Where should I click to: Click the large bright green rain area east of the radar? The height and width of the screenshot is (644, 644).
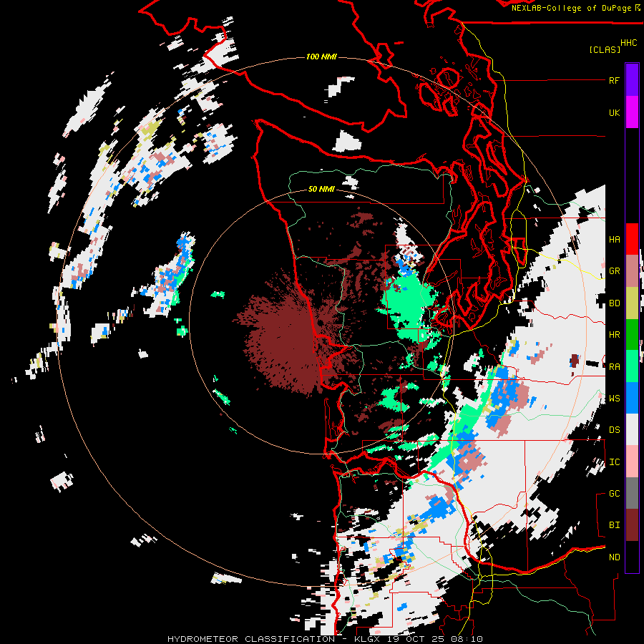click(407, 303)
